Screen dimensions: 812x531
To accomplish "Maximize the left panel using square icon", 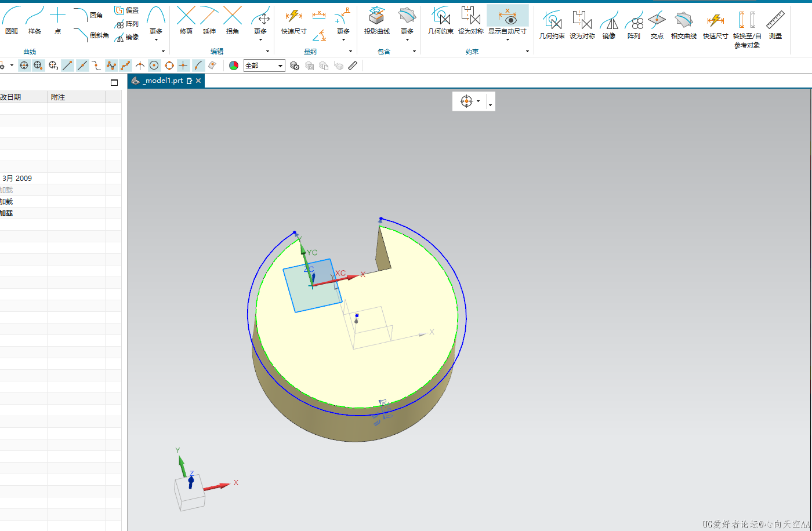I will 114,82.
